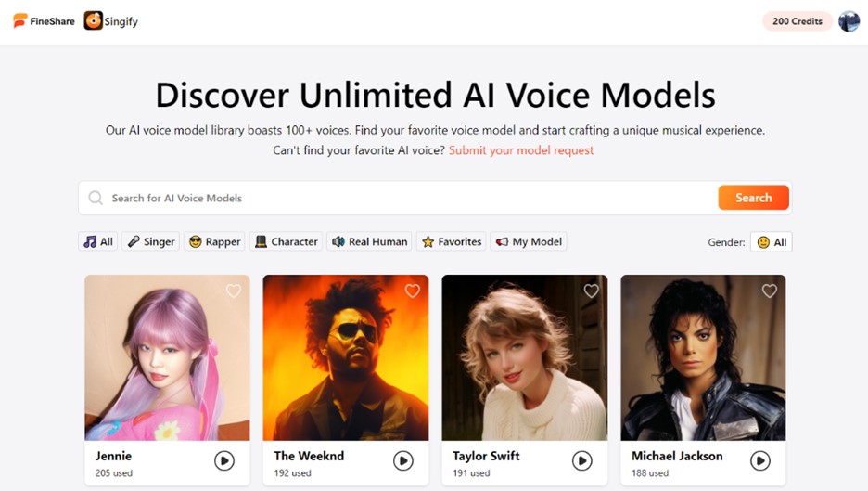
Task: Favorite Taylor Swift with the heart icon
Action: [592, 291]
